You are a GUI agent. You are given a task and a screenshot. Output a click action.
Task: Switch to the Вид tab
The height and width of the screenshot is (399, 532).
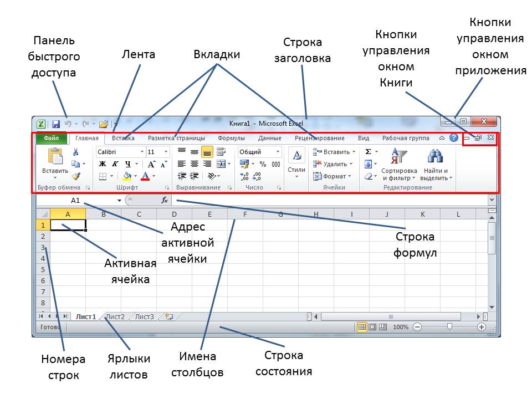click(364, 139)
